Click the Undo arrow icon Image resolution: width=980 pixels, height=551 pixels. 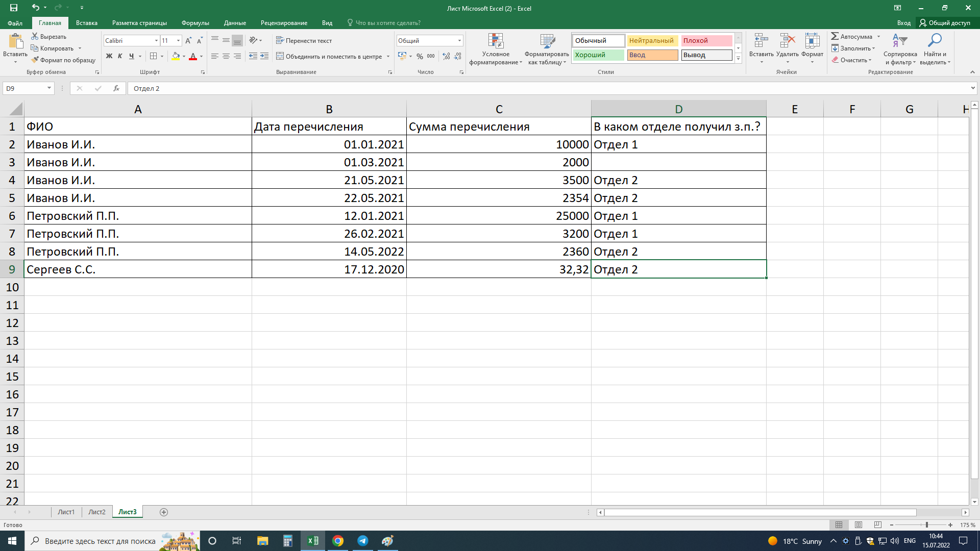[x=35, y=8]
